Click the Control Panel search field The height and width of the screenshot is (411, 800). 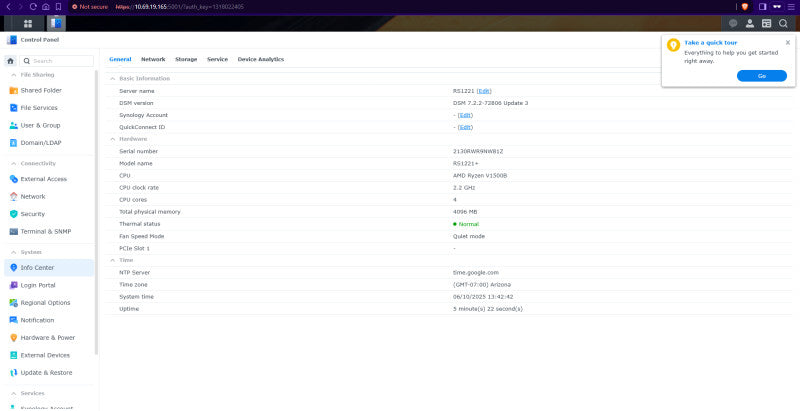pos(57,61)
